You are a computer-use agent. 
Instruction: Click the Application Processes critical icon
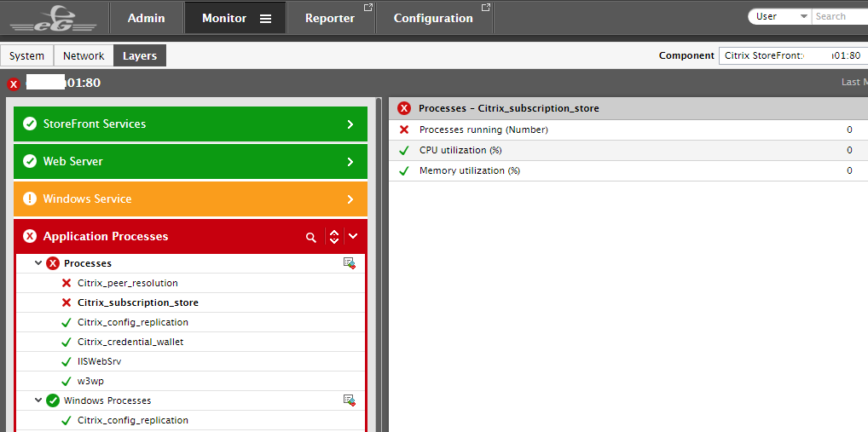(29, 237)
